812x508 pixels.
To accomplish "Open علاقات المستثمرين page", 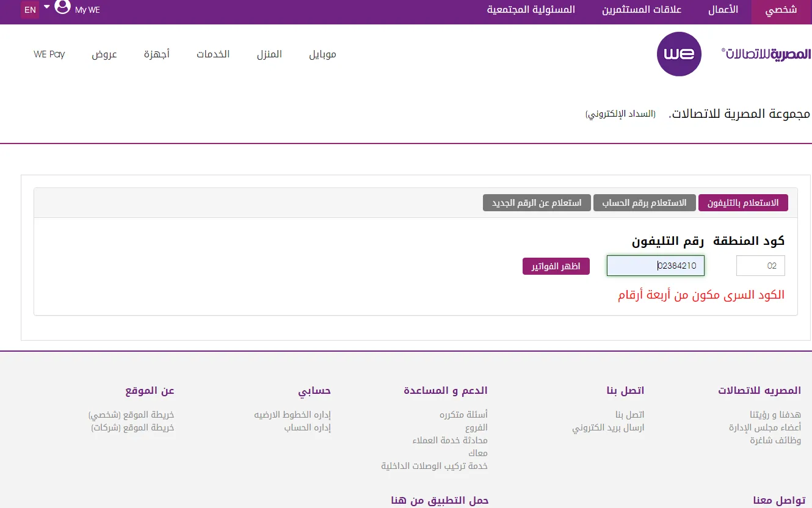I will 640,10.
